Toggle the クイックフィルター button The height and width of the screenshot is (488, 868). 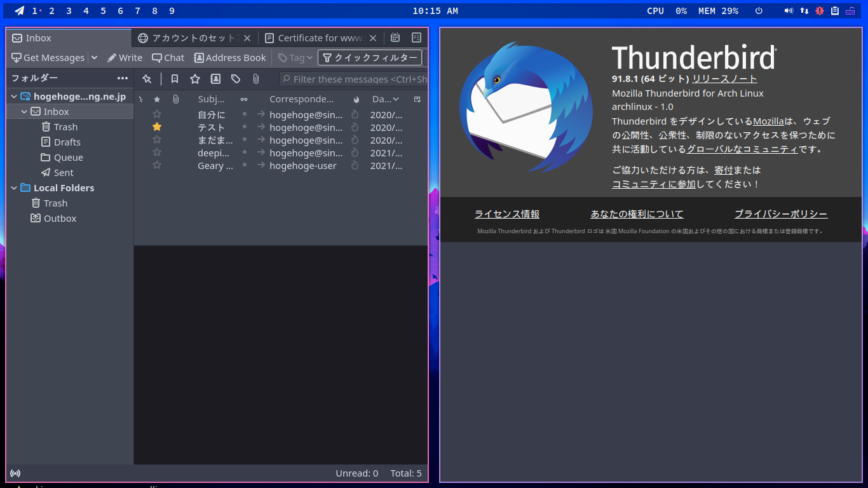tap(370, 58)
